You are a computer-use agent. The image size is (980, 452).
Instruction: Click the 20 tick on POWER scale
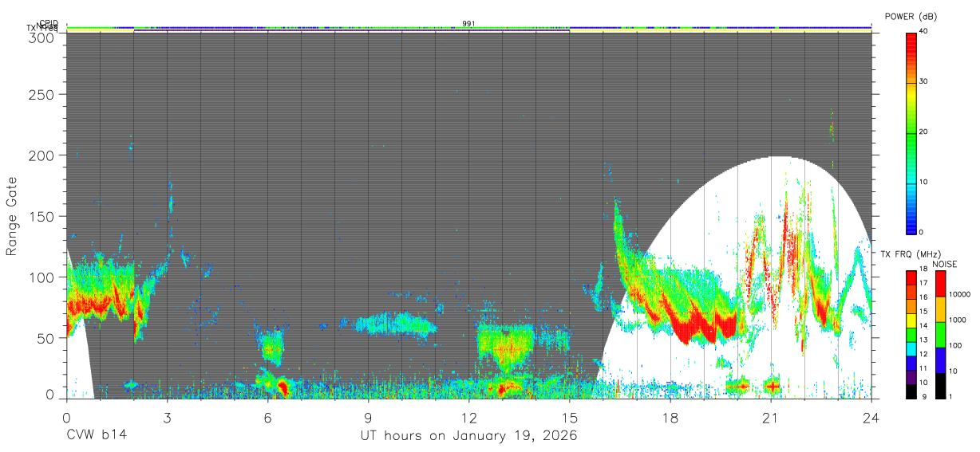[923, 132]
